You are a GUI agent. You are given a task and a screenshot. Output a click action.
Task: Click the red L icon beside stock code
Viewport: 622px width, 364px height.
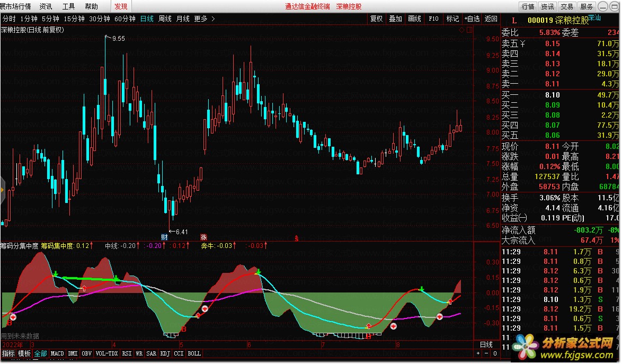(514, 21)
